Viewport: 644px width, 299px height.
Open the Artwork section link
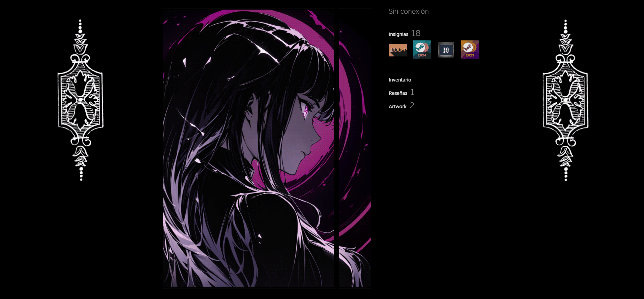point(398,107)
